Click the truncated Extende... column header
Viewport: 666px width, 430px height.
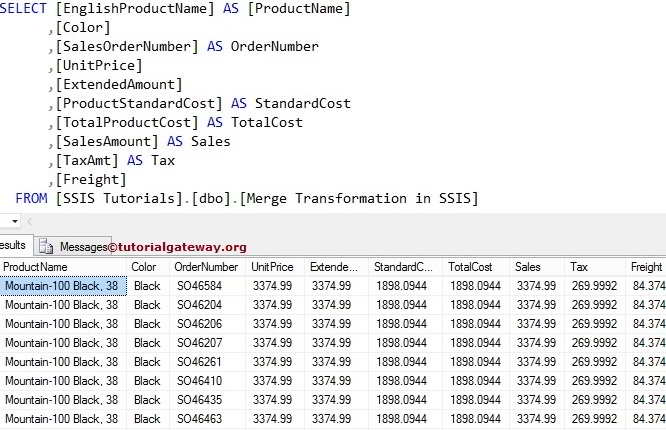[x=330, y=267]
